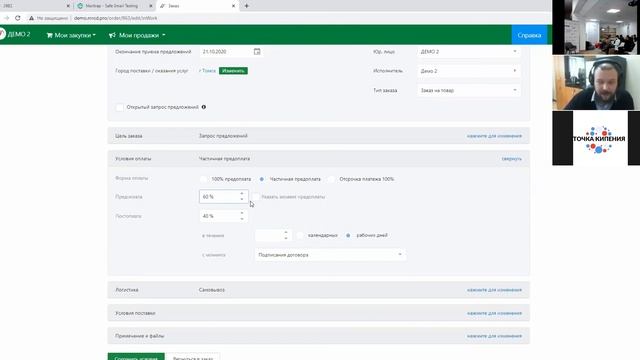The image size is (640, 360).
Task: Expand 'Логистика' via its edit link
Action: [494, 290]
